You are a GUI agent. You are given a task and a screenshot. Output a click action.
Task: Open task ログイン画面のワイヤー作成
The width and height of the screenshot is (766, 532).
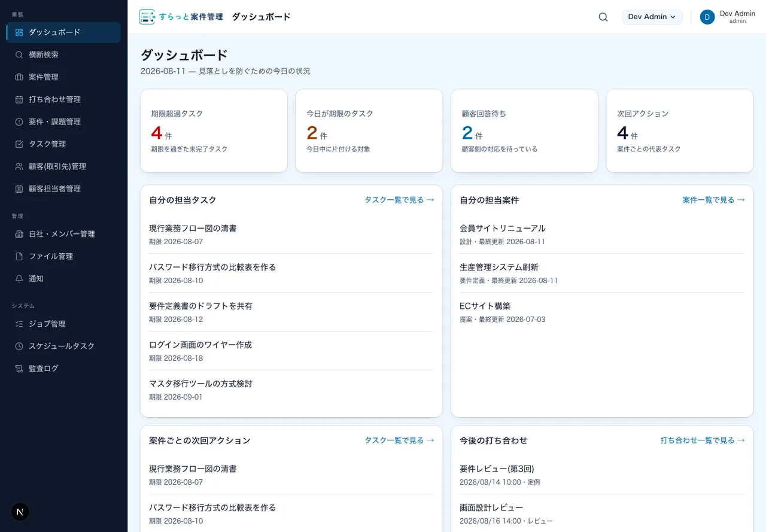point(291,351)
